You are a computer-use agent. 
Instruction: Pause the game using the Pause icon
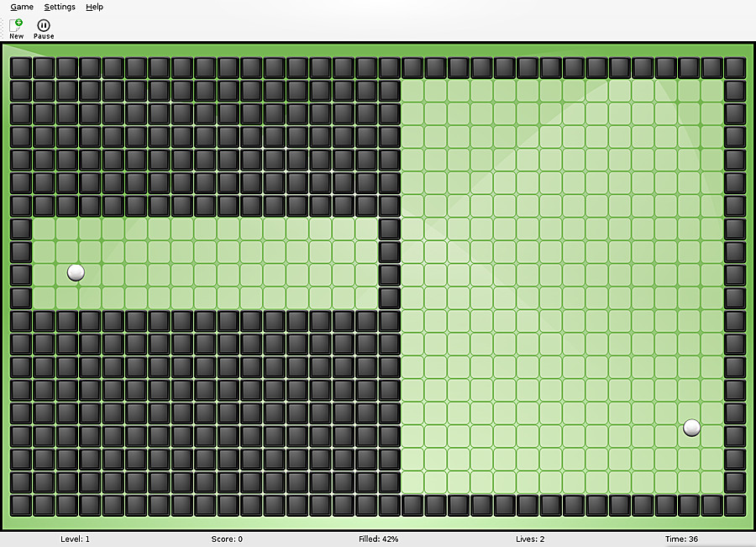click(x=44, y=29)
